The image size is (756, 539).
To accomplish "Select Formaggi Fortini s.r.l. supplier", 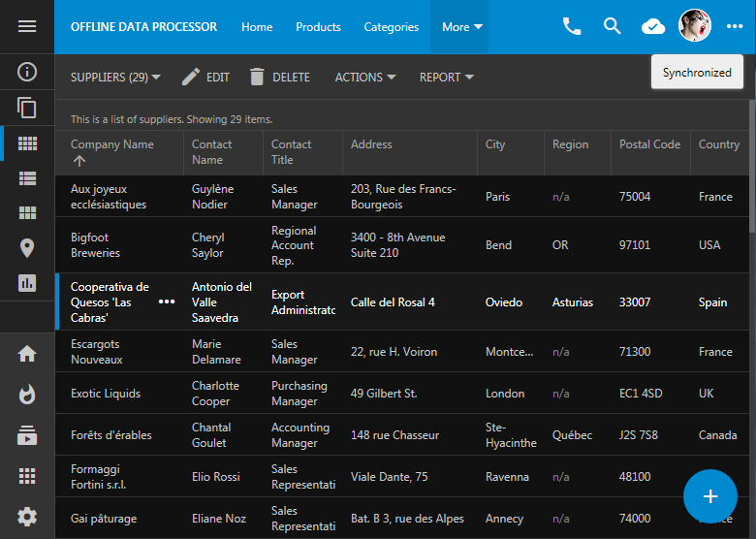I will point(402,476).
